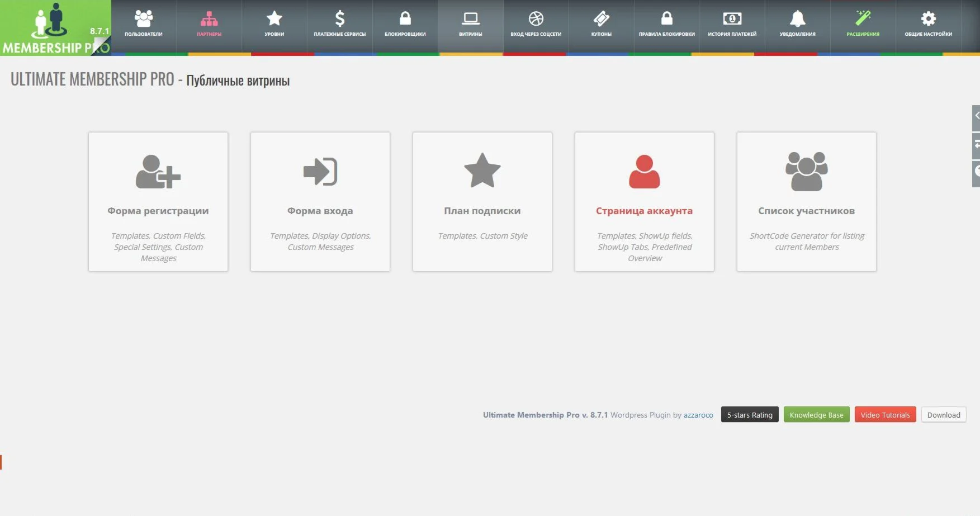The width and height of the screenshot is (980, 516).
Task: Click the Membership Pro logo
Action: pos(55,27)
